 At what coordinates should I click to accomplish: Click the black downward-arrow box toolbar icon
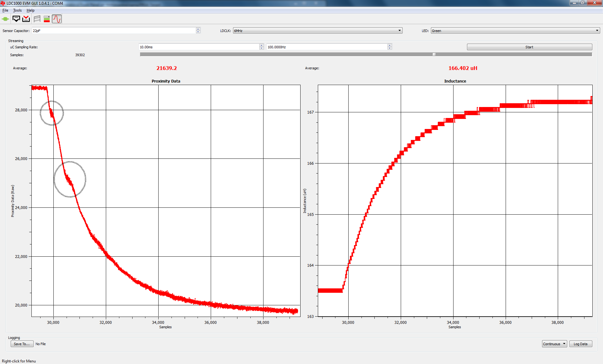tap(16, 19)
